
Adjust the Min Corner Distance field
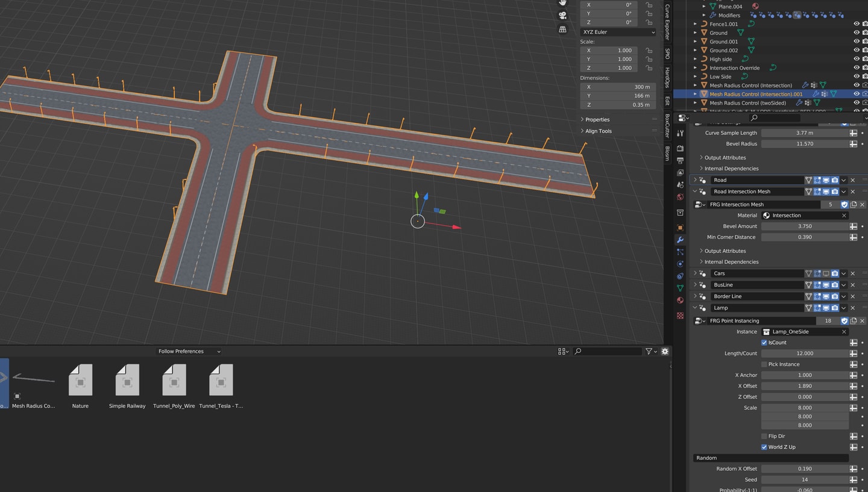(805, 237)
